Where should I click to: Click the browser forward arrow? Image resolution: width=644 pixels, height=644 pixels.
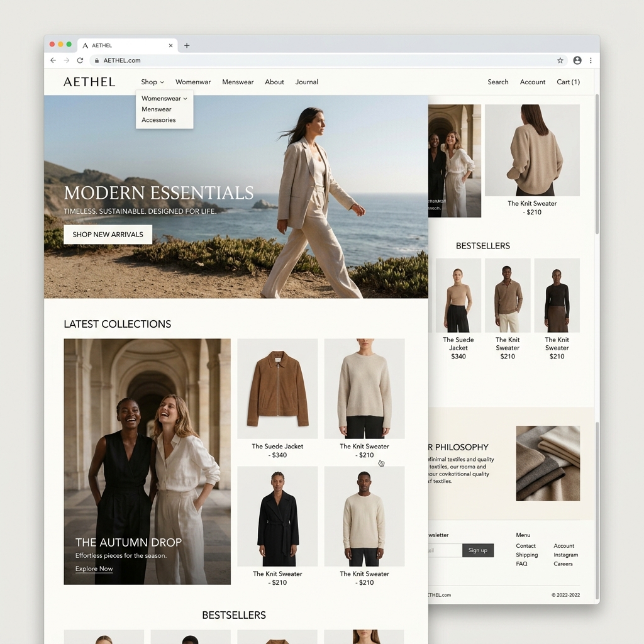point(67,60)
